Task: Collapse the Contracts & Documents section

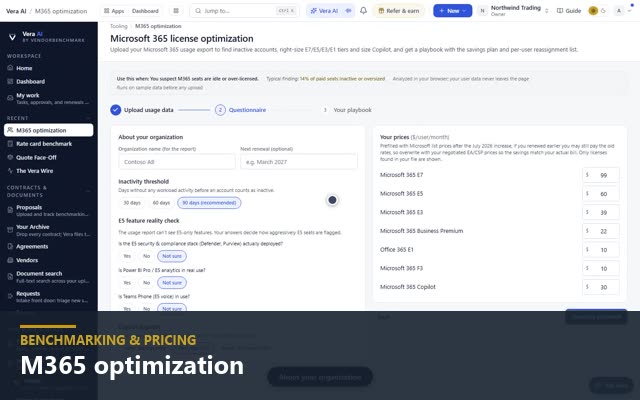Action: coord(88,191)
